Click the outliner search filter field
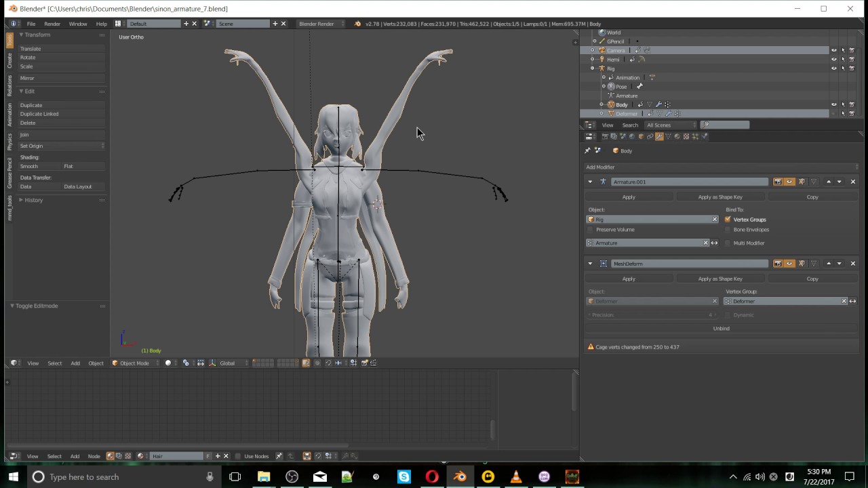Screen dimensions: 868x488 tap(726, 125)
